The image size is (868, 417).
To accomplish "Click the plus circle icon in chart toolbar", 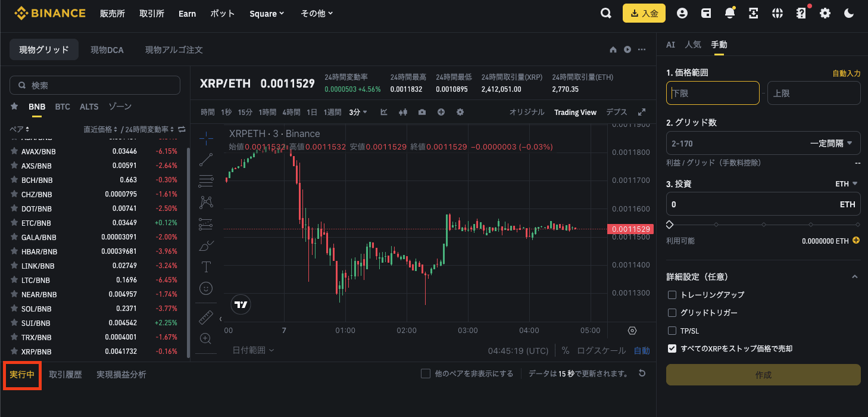I will click(441, 112).
